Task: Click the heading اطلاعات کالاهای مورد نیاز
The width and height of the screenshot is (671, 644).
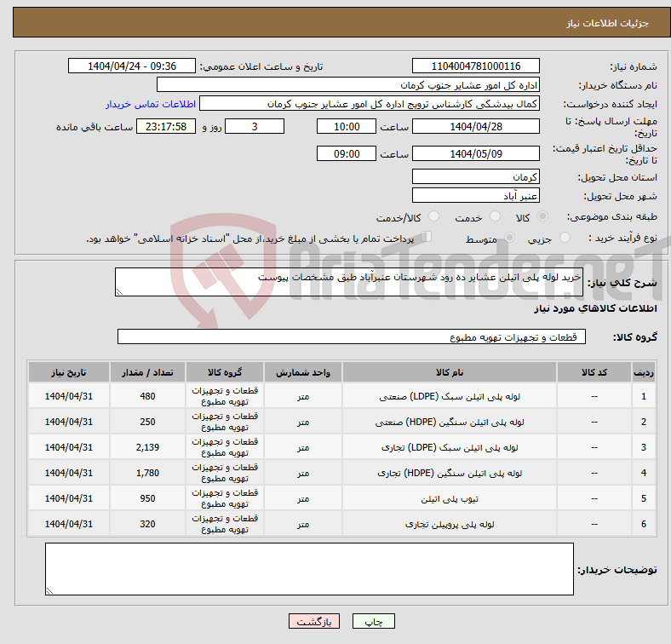Action: point(595,308)
